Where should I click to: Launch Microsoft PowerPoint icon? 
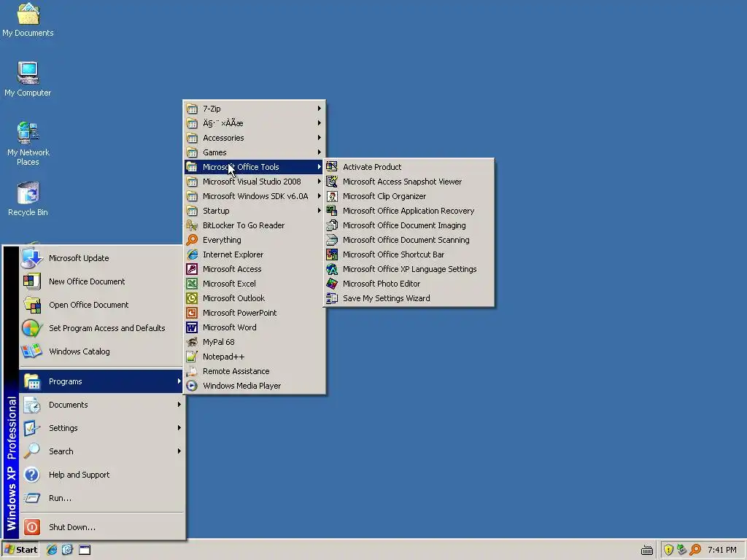tap(192, 313)
